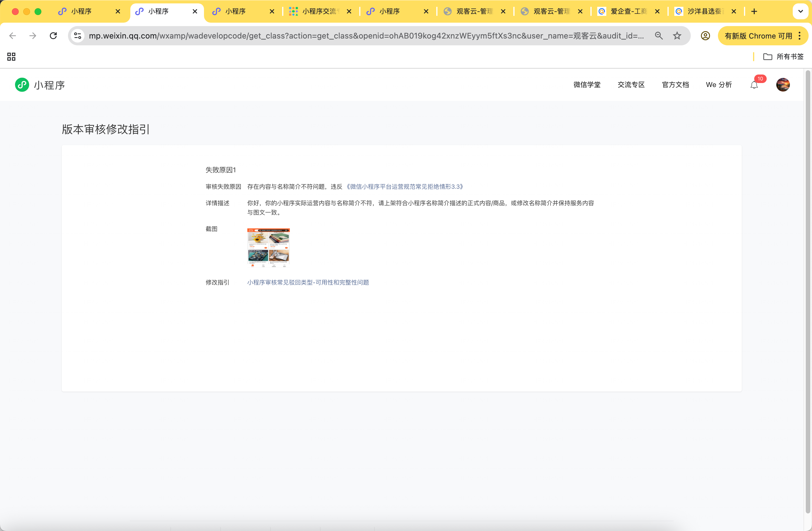Open Chrome profile icon in toolbar

705,36
